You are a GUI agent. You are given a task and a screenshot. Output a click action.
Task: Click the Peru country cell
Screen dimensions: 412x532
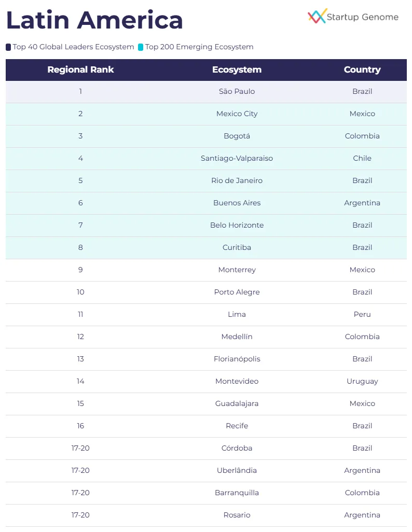[x=362, y=315]
